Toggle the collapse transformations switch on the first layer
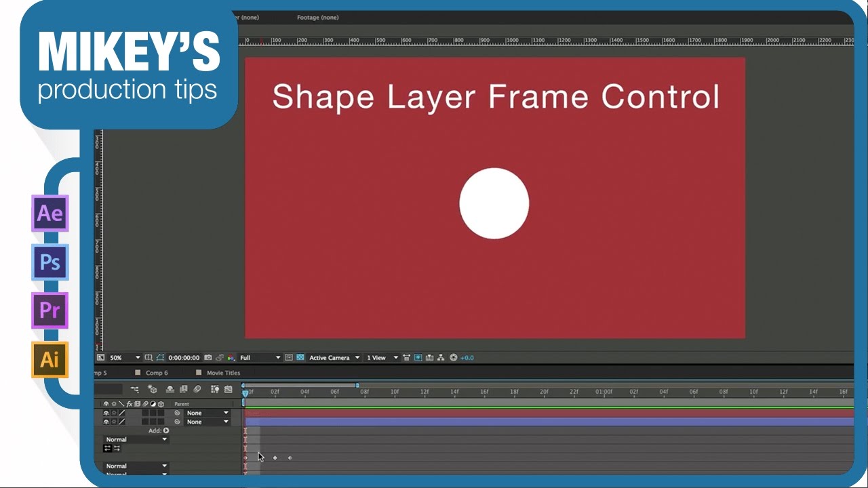The width and height of the screenshot is (868, 488). pyautogui.click(x=114, y=413)
